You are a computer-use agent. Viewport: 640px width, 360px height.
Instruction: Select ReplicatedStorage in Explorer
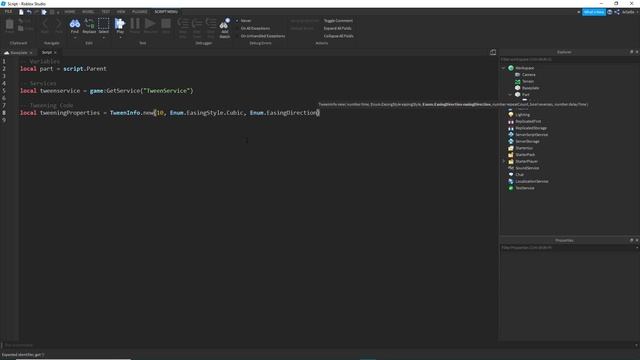tap(531, 128)
